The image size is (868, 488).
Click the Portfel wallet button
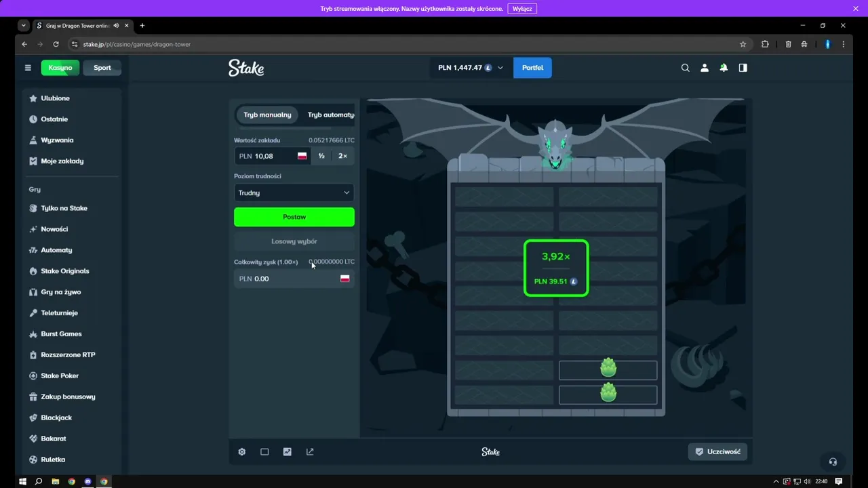(532, 68)
